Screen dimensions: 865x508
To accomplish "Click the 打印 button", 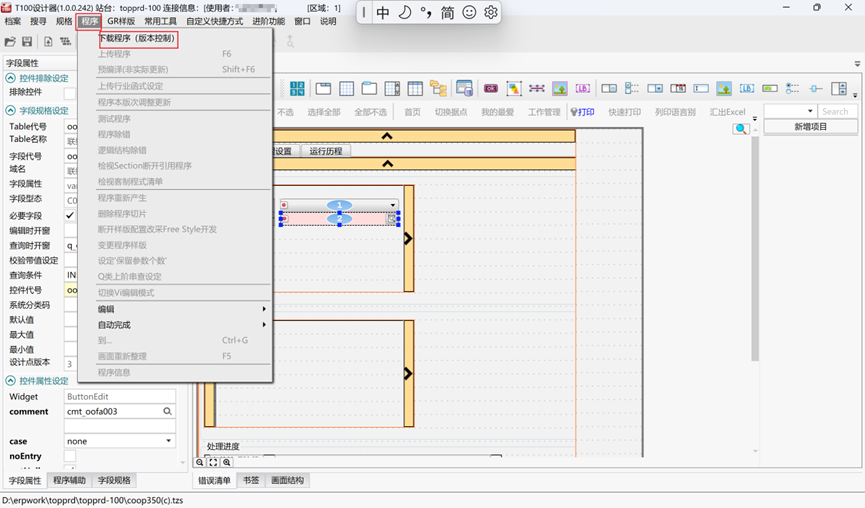I will pos(583,112).
